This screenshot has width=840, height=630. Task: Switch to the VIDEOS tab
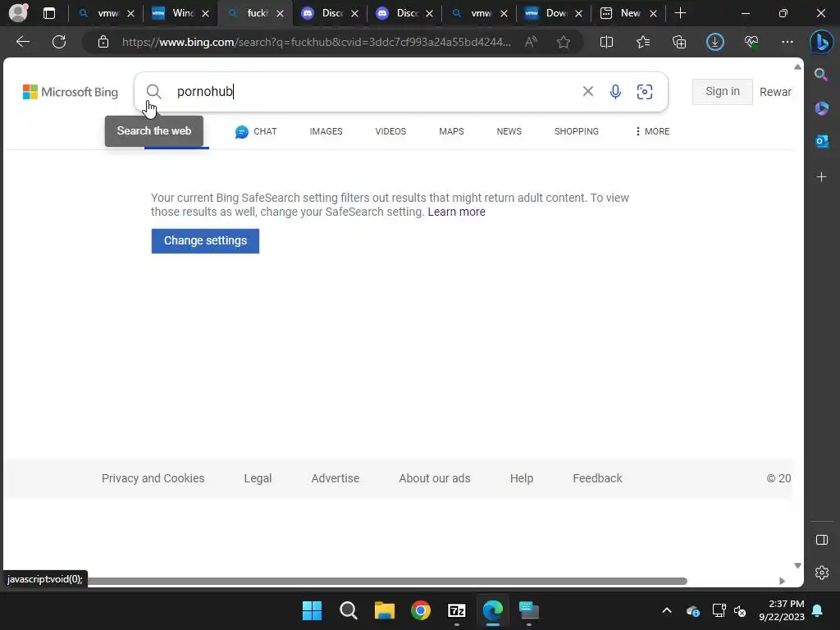point(390,131)
